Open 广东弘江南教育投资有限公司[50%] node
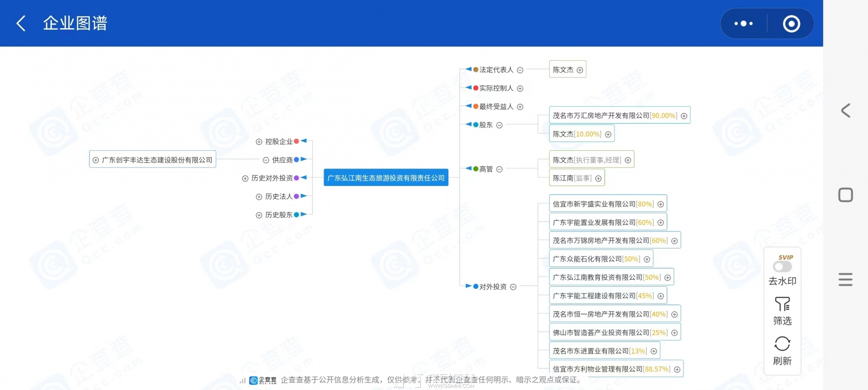This screenshot has width=868, height=390. point(611,277)
